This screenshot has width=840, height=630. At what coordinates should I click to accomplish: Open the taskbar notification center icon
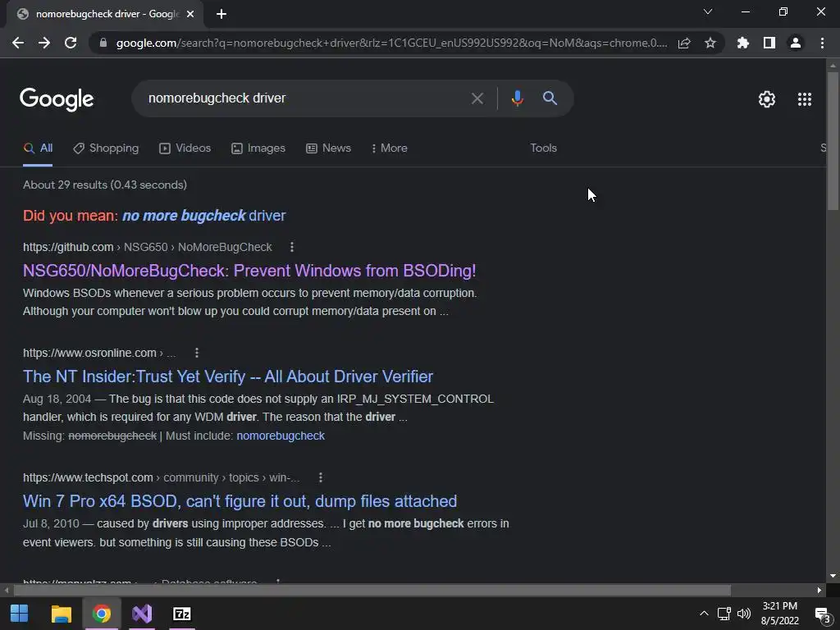point(822,614)
